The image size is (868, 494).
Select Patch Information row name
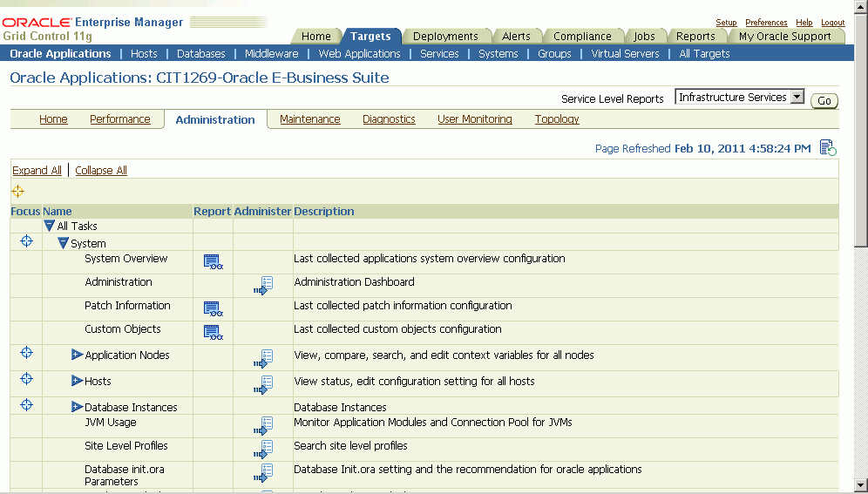point(127,305)
